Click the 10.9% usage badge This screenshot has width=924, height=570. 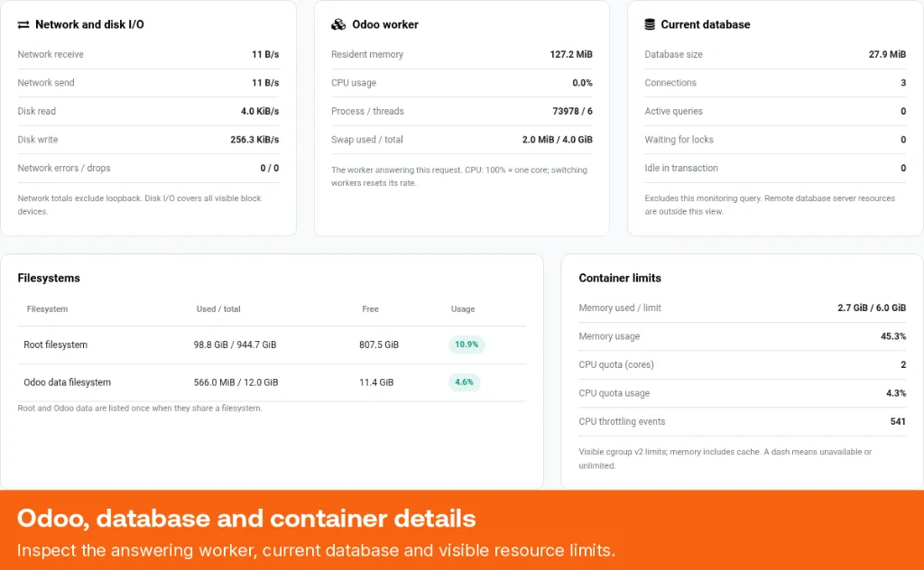(x=467, y=345)
